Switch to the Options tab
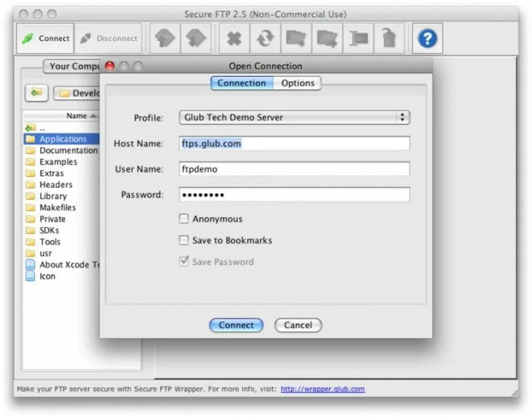Screen dimensions: 532x417 [297, 83]
